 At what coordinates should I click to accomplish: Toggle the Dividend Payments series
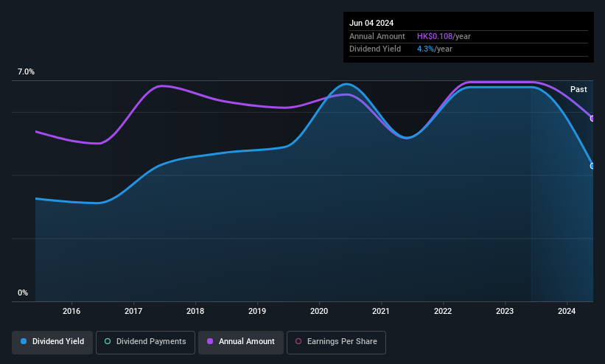[145, 342]
